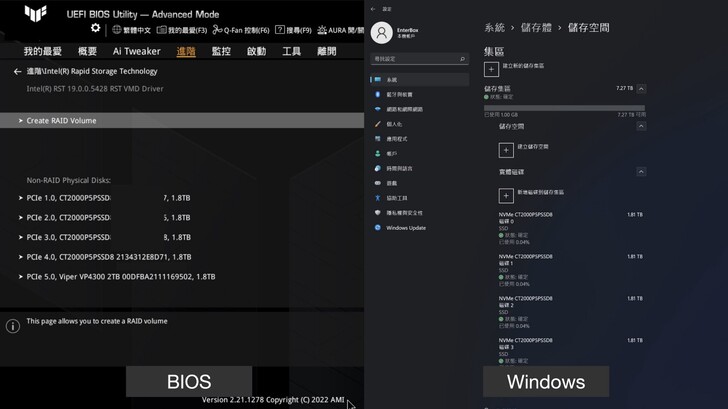Expand PCIe 3.0 CT2000P5PSSD disk entry

coord(104,237)
